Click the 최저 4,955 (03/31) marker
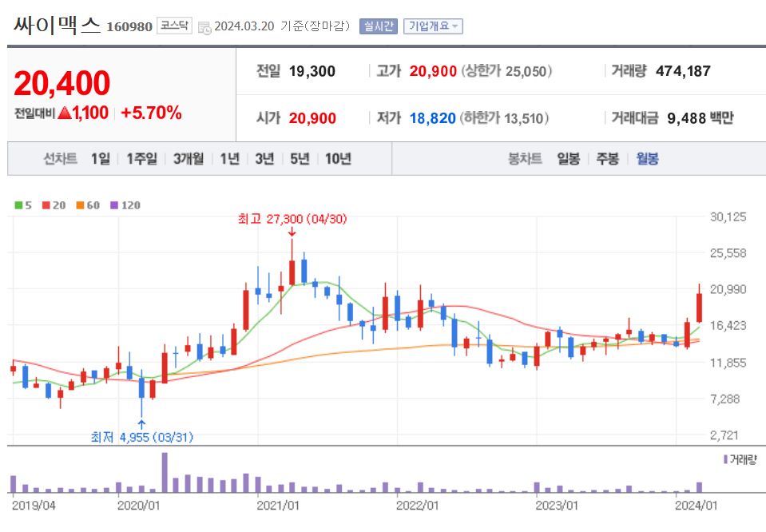766x532 pixels. [x=142, y=437]
